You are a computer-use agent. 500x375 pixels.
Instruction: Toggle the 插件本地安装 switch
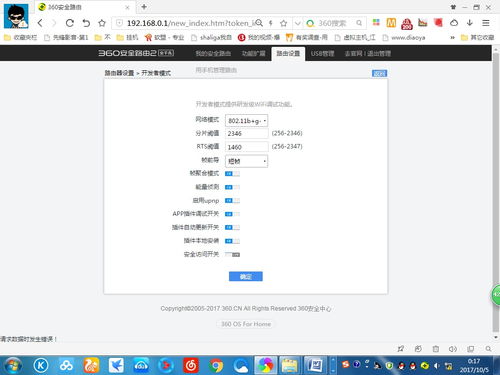click(232, 241)
